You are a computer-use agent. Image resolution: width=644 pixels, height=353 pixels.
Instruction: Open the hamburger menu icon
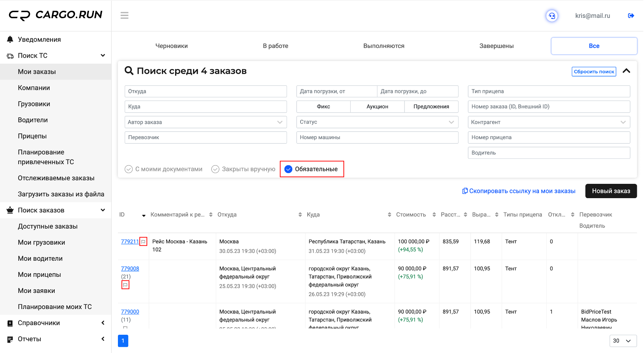click(124, 15)
